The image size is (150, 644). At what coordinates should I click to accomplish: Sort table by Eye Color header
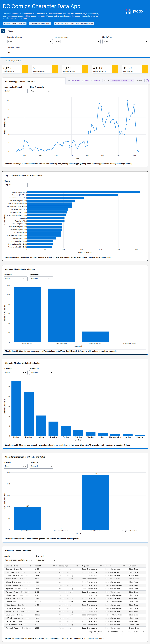[x=132, y=566]
